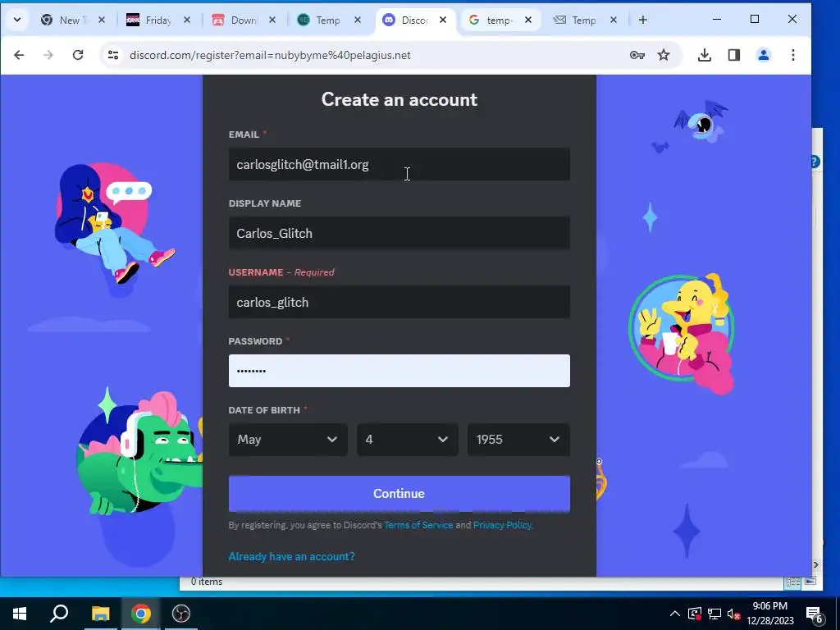Open the saved passwords key icon
The height and width of the screenshot is (630, 840).
coord(637,55)
